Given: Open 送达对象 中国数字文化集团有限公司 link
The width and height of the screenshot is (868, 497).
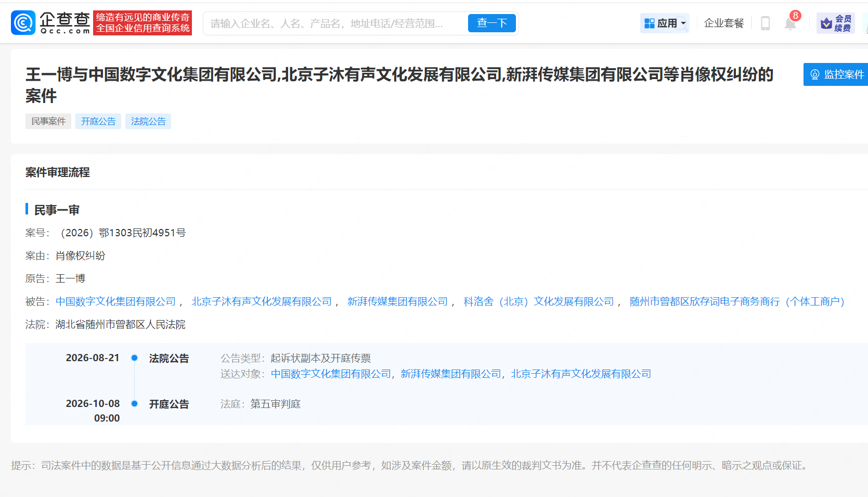Looking at the screenshot, I should point(331,374).
